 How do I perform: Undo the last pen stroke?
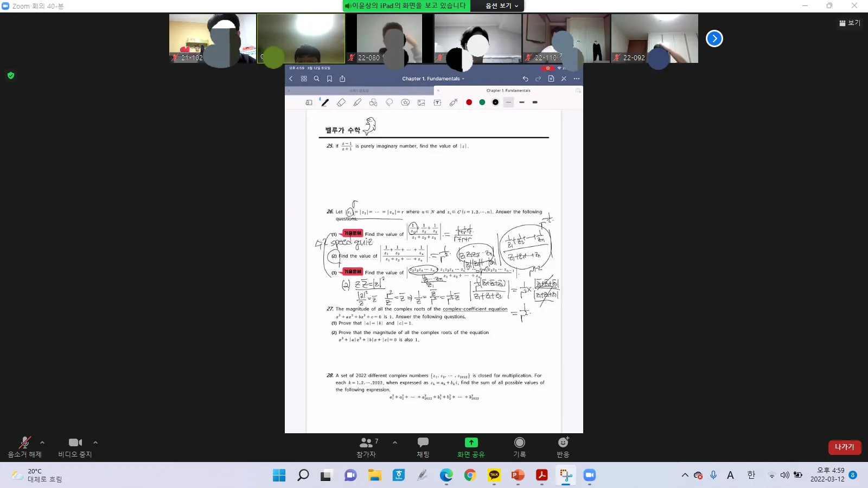(525, 79)
